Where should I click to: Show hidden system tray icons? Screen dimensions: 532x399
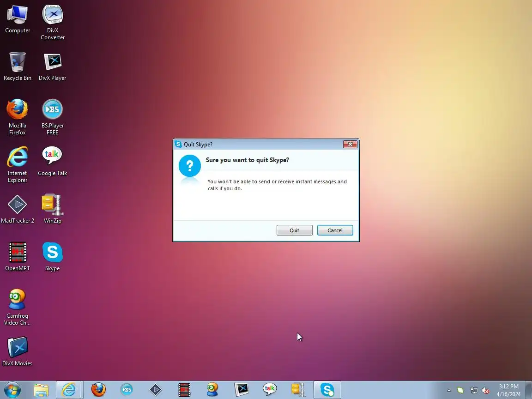point(449,391)
